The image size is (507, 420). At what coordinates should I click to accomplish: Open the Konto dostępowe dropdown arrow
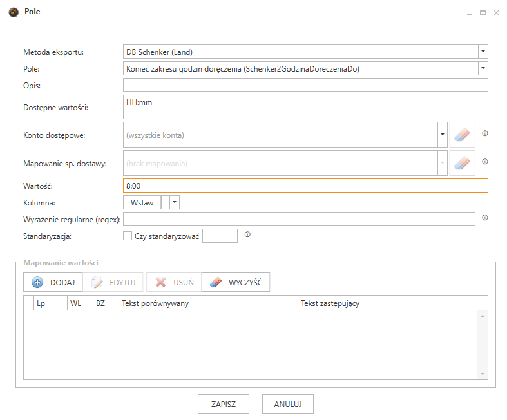click(443, 135)
